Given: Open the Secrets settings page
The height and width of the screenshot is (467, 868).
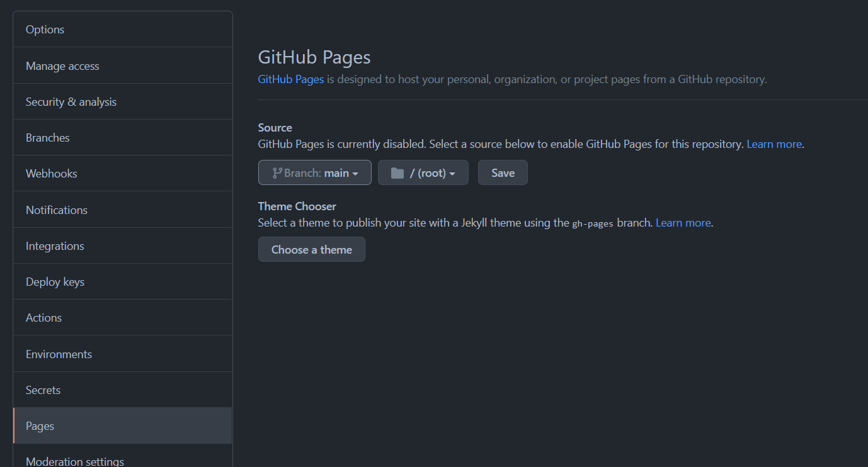Looking at the screenshot, I should coord(123,390).
